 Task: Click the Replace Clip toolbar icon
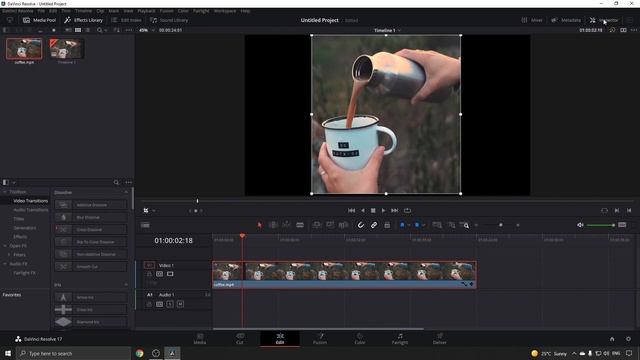coord(344,225)
